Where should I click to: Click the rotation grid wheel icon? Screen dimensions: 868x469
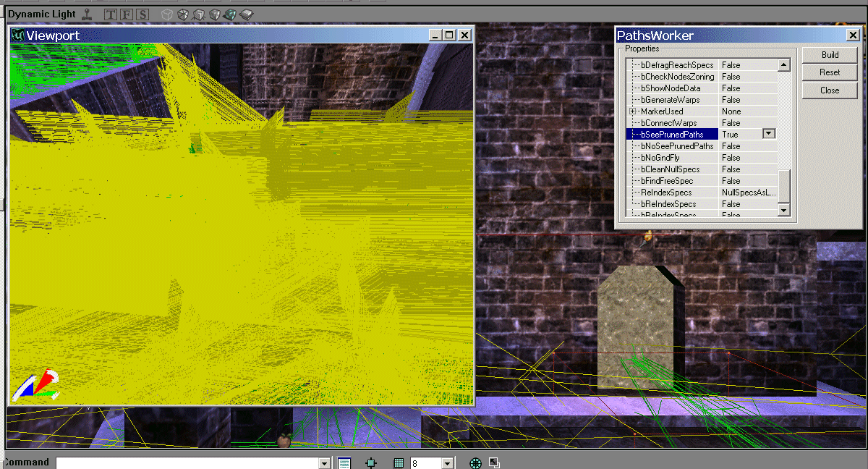point(475,463)
